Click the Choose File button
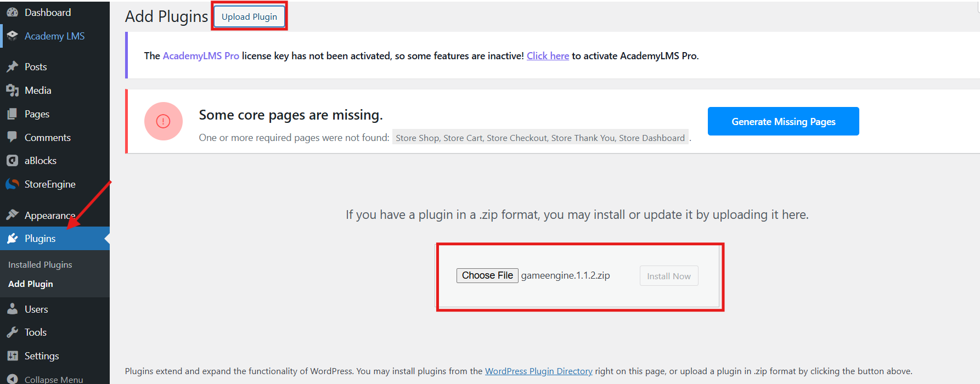Screen dimensions: 980x384 point(487,275)
